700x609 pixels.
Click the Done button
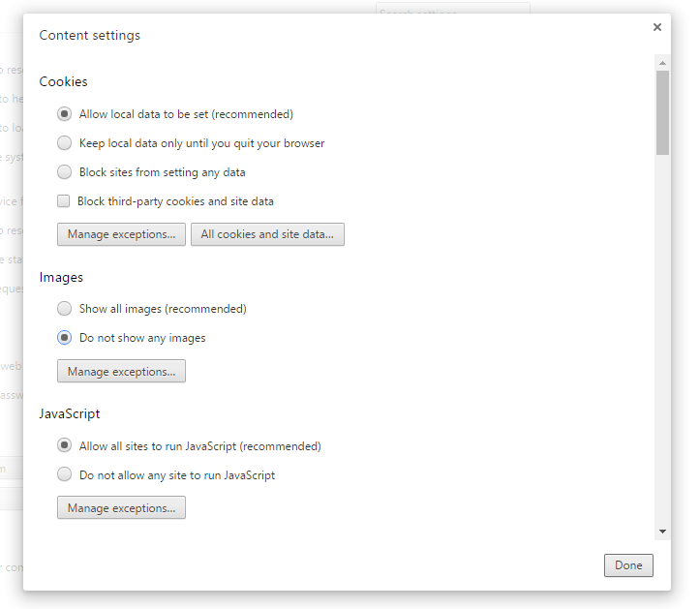tap(628, 565)
